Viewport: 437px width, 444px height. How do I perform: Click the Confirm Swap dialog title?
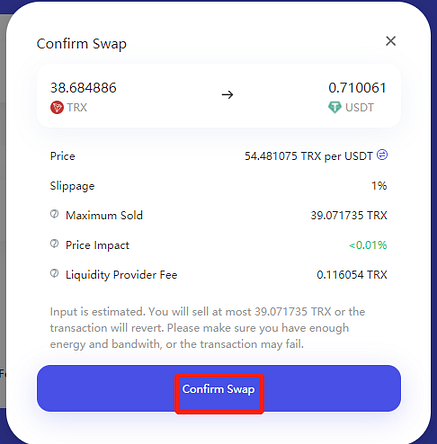82,44
